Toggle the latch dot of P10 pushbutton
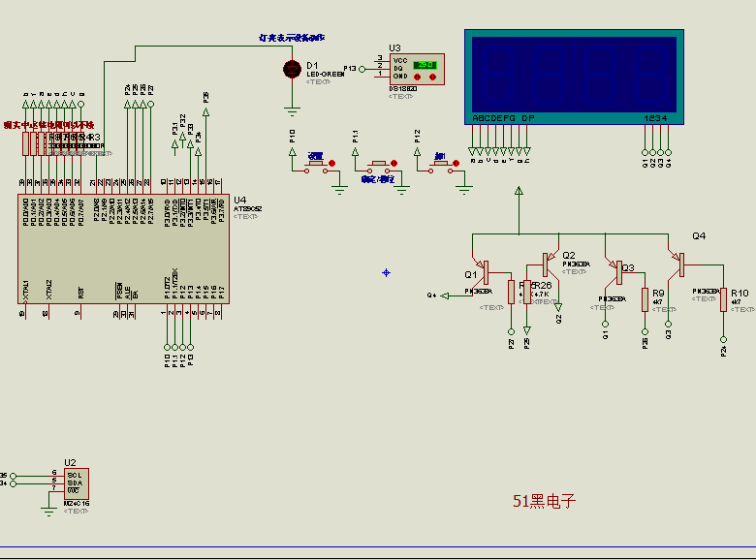This screenshot has width=756, height=560. (331, 164)
